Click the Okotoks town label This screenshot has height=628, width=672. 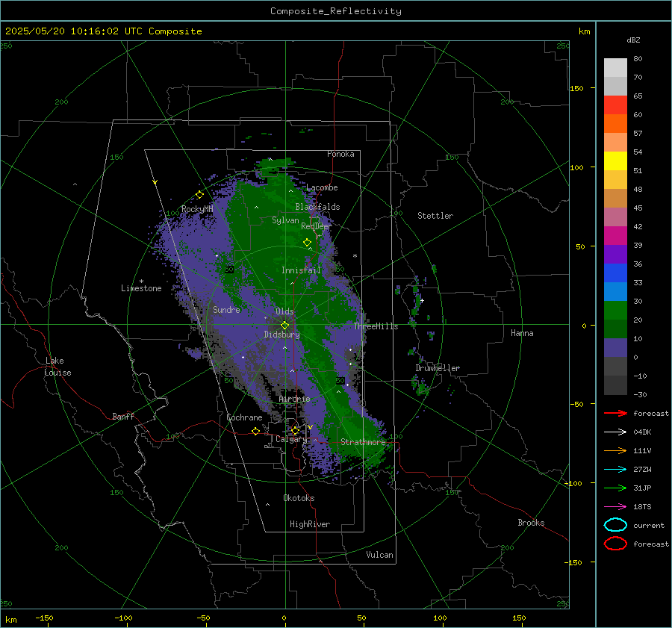tap(299, 497)
